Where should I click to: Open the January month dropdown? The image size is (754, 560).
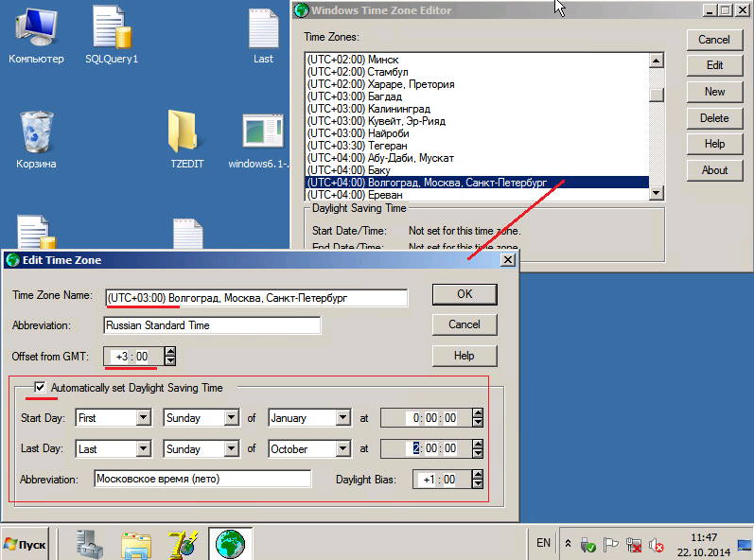coord(342,417)
